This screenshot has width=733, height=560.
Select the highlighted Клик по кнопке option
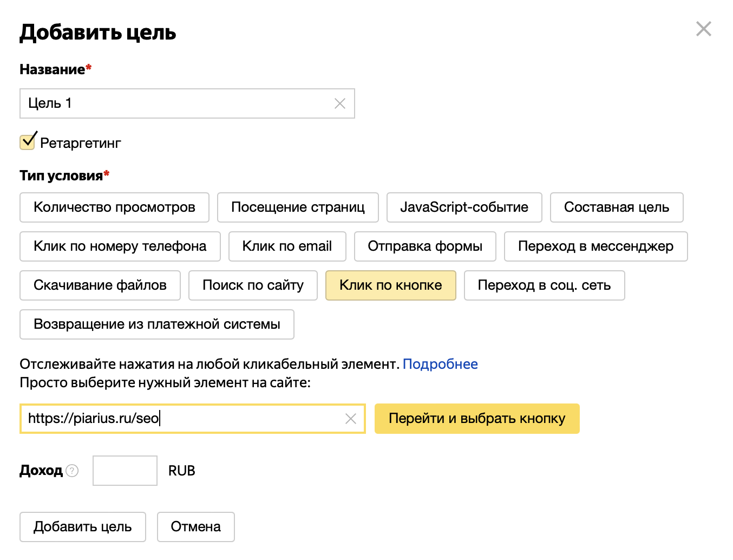[x=390, y=285]
